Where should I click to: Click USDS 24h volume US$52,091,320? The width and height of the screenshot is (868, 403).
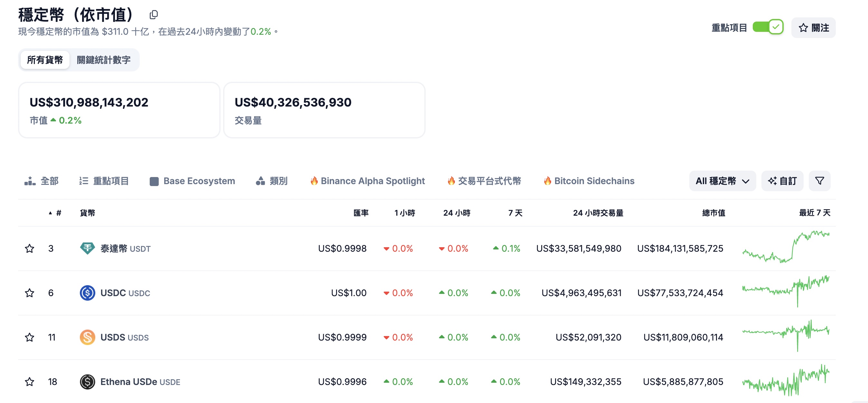point(588,338)
